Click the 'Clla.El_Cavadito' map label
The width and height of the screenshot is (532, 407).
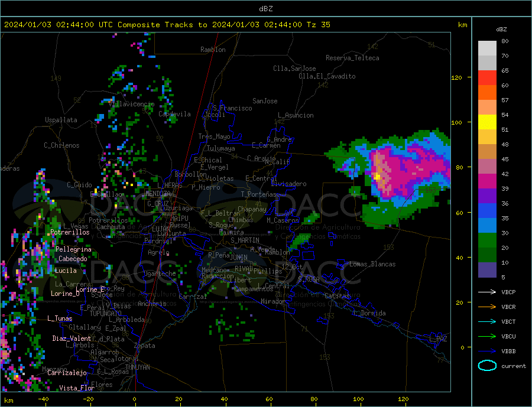[x=327, y=76]
